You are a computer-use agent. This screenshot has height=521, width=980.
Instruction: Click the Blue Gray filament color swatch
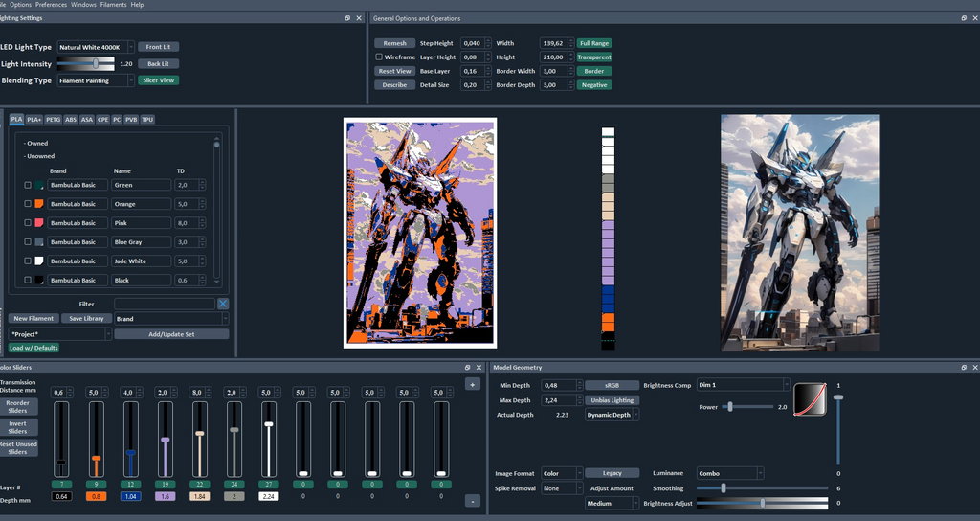click(38, 242)
